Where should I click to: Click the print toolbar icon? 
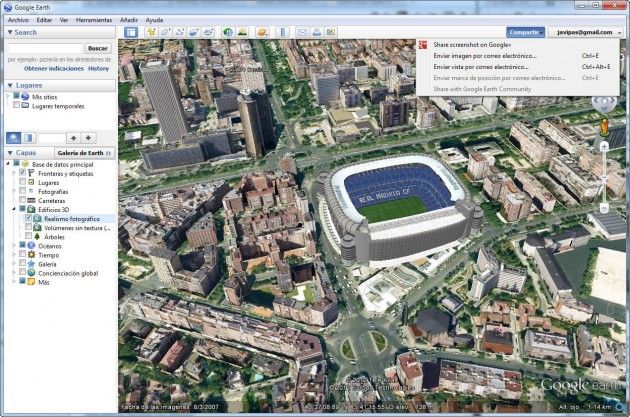pyautogui.click(x=316, y=32)
